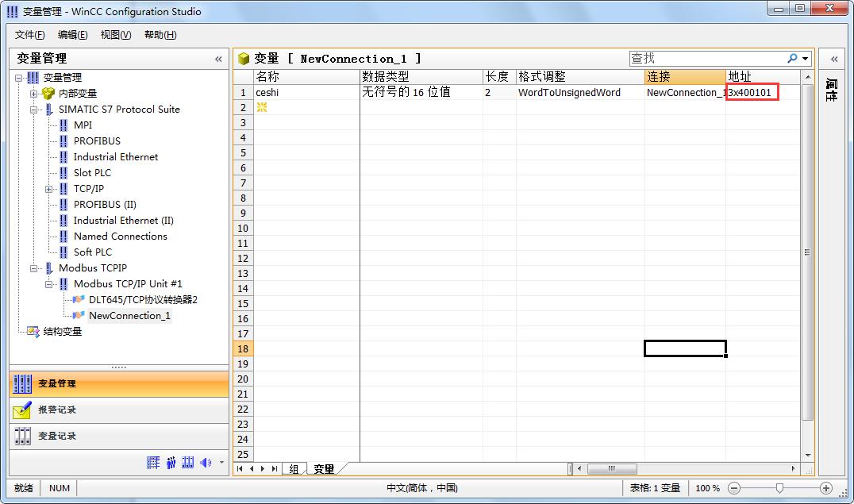Expand the 内部变量 tree node
The height and width of the screenshot is (504, 854).
pos(34,94)
